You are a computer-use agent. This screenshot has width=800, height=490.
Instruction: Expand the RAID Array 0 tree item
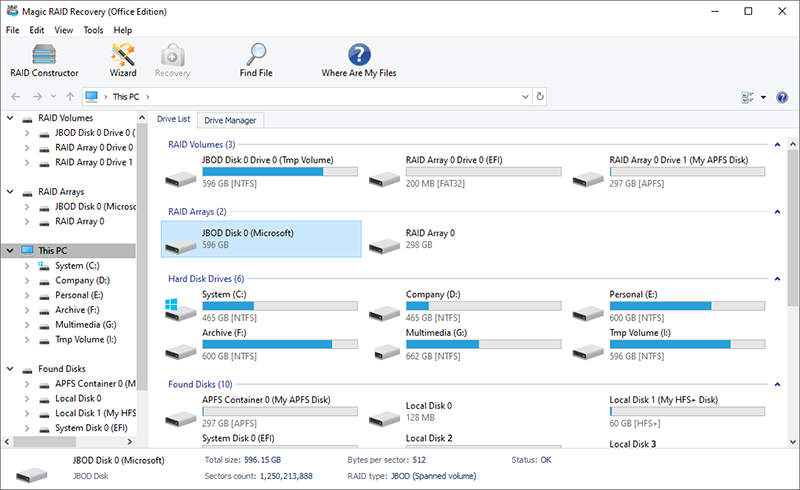click(x=27, y=222)
